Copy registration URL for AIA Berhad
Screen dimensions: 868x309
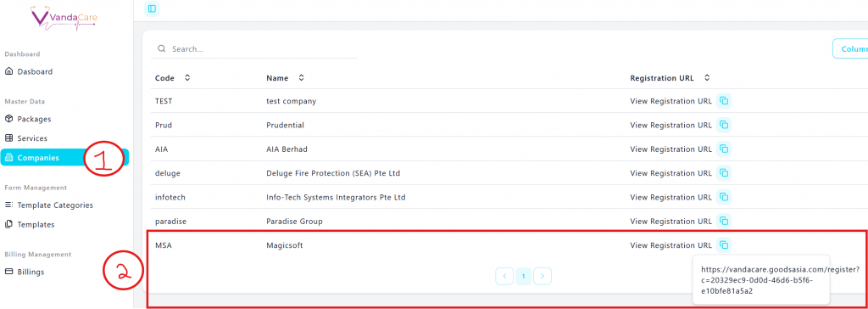tap(724, 149)
